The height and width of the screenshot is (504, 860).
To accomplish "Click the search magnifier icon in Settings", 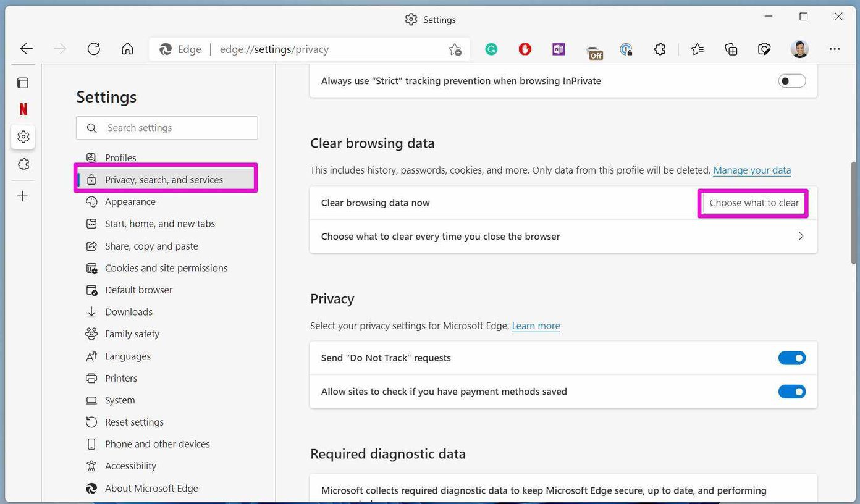I will point(92,128).
